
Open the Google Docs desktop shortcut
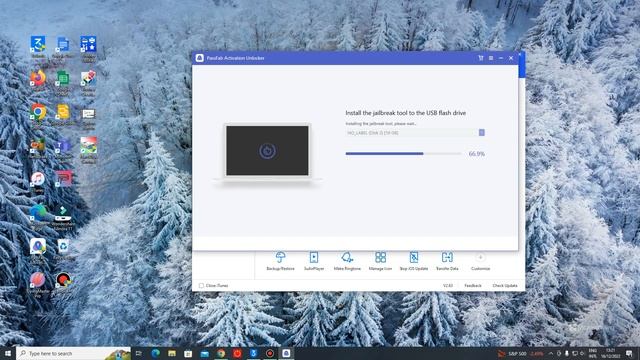[x=63, y=45]
